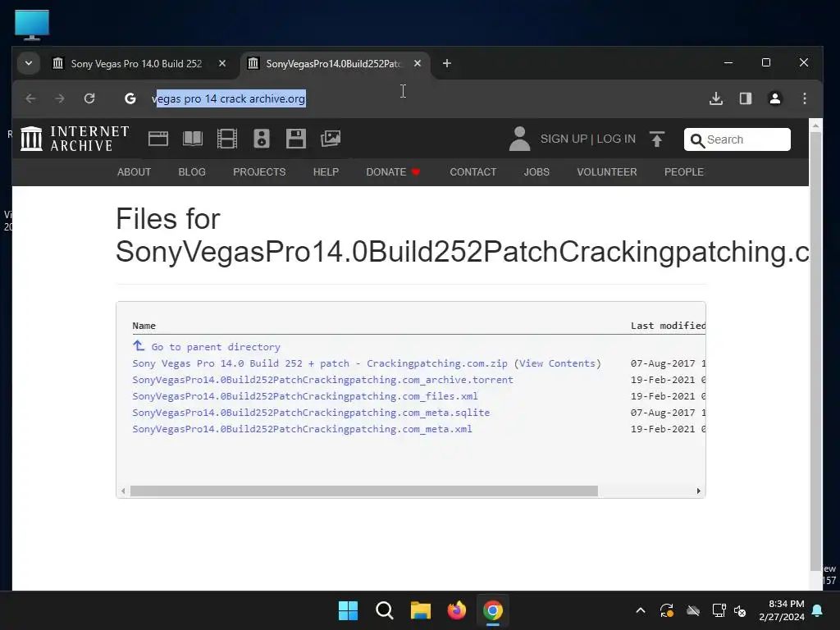
Task: Click the Upload arrow icon
Action: pos(657,139)
